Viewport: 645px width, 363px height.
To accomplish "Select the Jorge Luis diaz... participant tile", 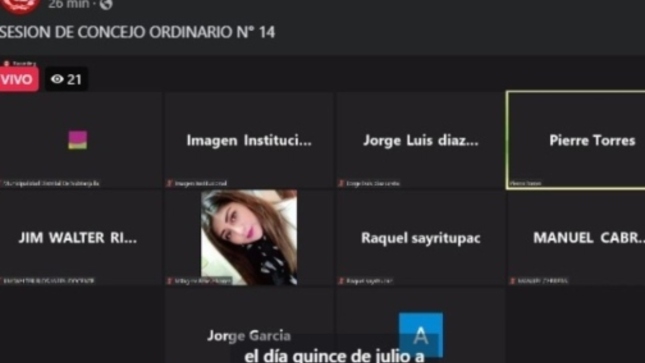I will (x=420, y=140).
